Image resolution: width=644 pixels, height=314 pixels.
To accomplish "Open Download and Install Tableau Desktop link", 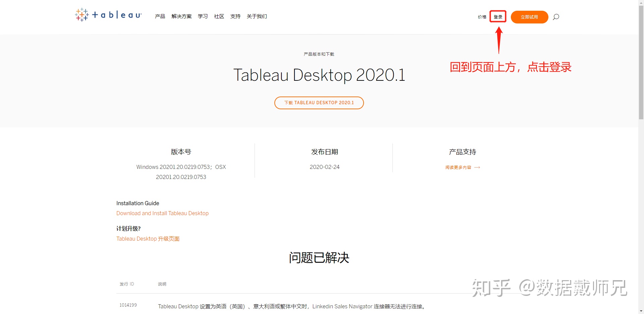I will pyautogui.click(x=162, y=213).
